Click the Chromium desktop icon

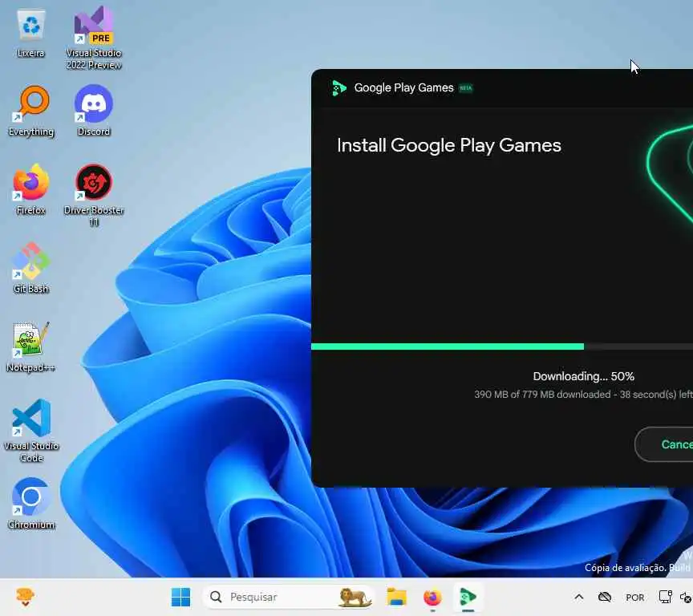click(x=31, y=504)
